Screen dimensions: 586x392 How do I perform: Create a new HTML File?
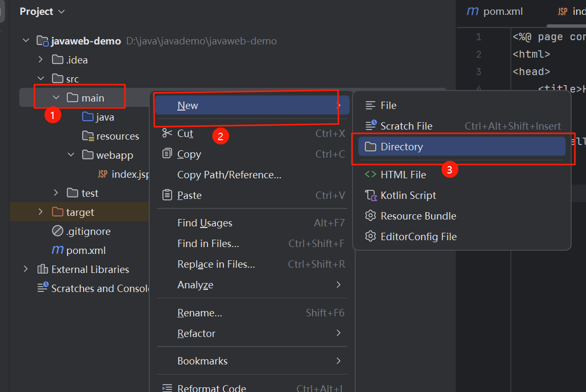point(462,175)
